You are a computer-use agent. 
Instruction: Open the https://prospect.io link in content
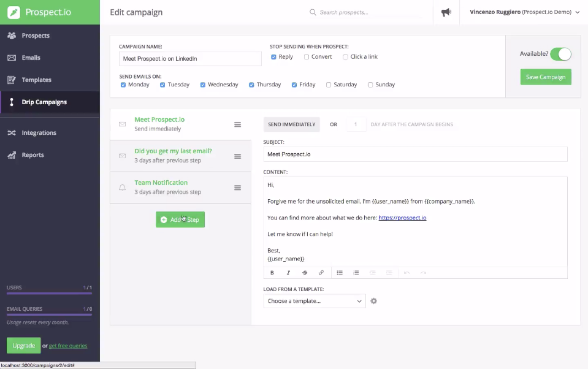click(x=402, y=218)
